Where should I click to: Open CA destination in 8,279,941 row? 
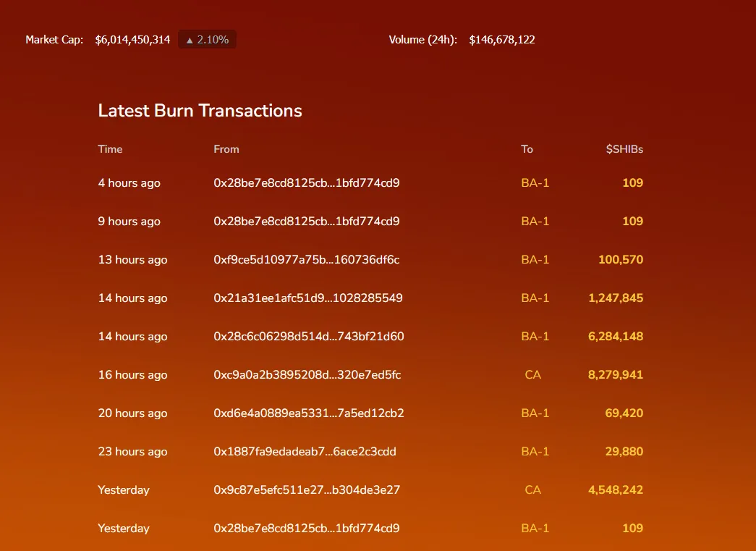coord(532,375)
